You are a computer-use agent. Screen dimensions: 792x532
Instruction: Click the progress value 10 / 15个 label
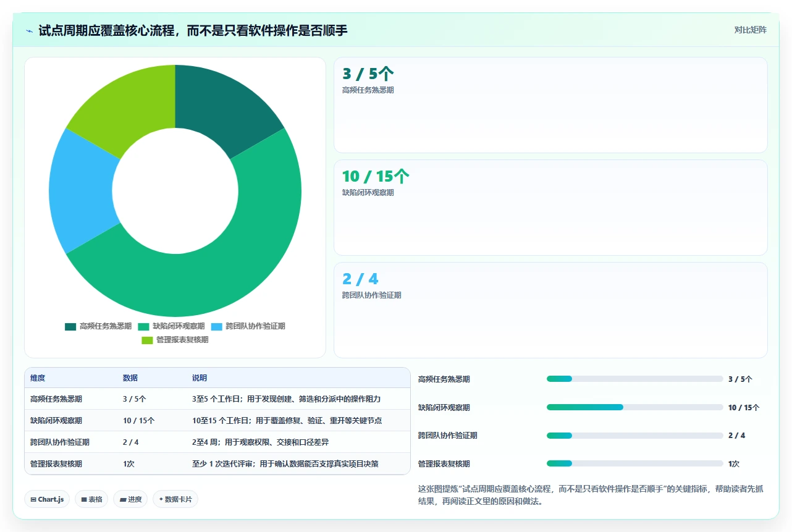click(744, 408)
